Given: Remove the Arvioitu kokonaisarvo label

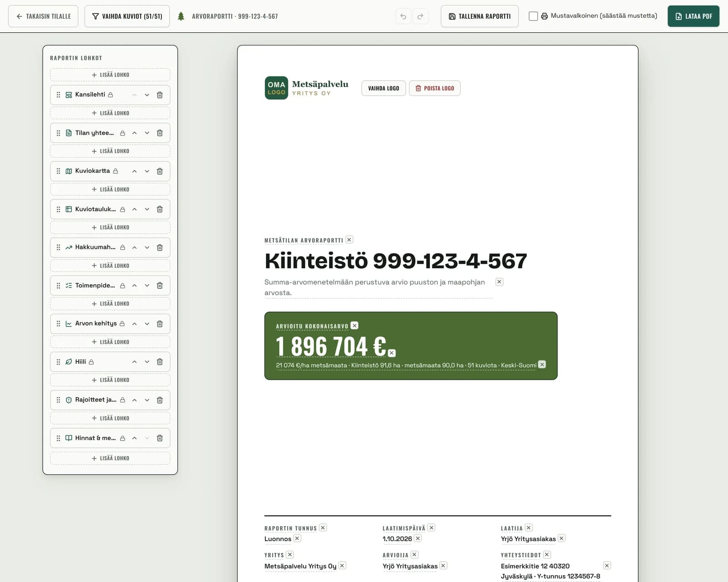Looking at the screenshot, I should click(x=354, y=326).
